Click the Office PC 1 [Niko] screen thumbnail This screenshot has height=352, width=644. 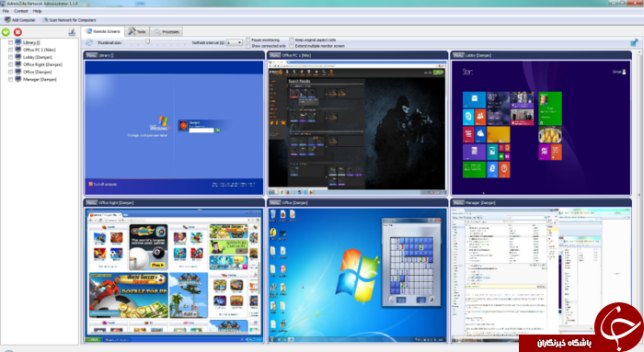point(357,128)
